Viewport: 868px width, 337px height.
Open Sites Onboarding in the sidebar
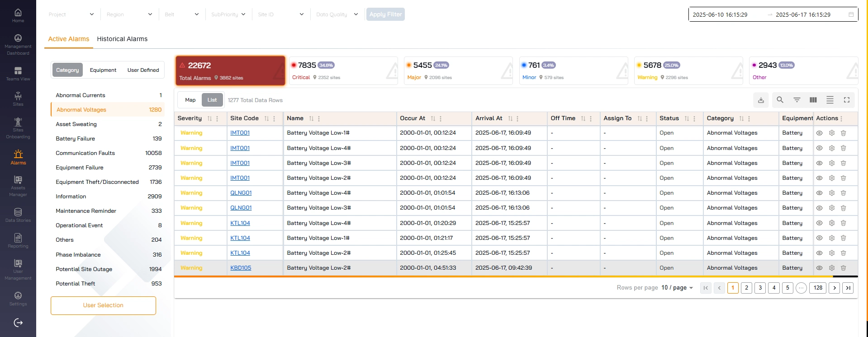(x=18, y=128)
